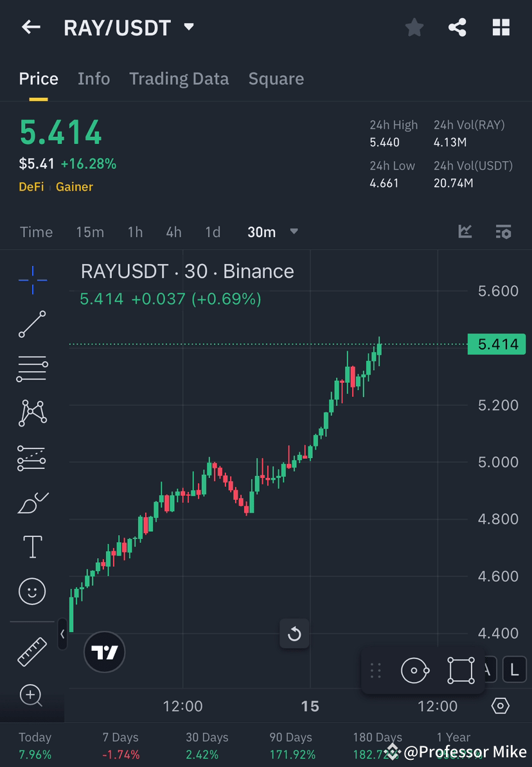Open the RAY/USDT pair selector dropdown
Screen dimensions: 532x767
[188, 27]
